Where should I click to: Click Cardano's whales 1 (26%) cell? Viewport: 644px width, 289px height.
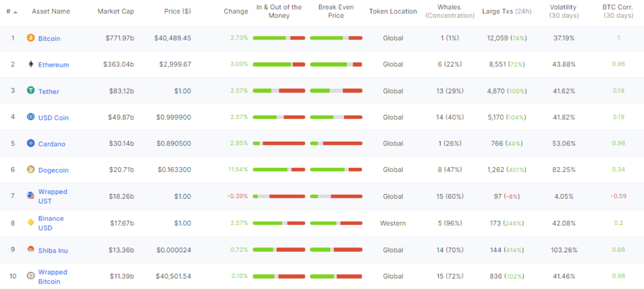tap(450, 144)
